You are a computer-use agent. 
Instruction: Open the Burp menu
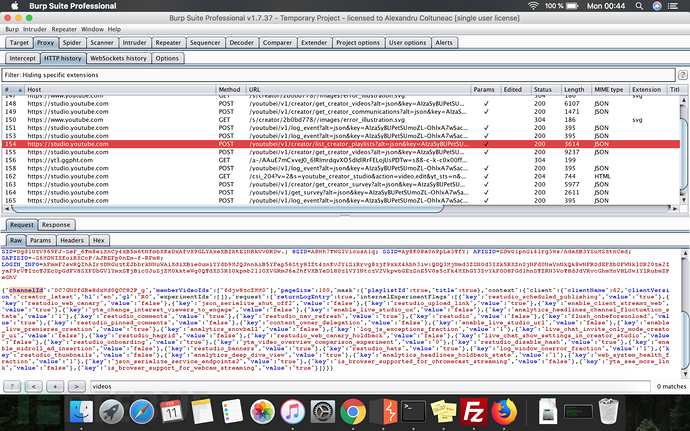[12, 29]
